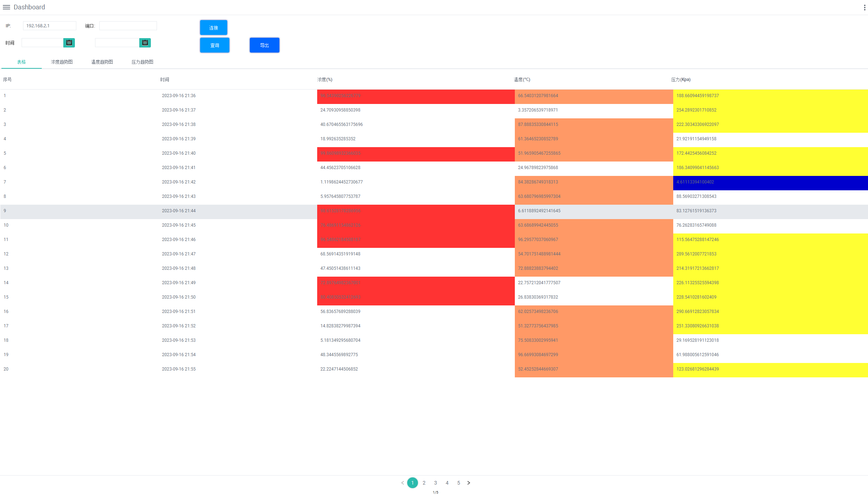Open the hamburger navigation menu

tap(6, 7)
